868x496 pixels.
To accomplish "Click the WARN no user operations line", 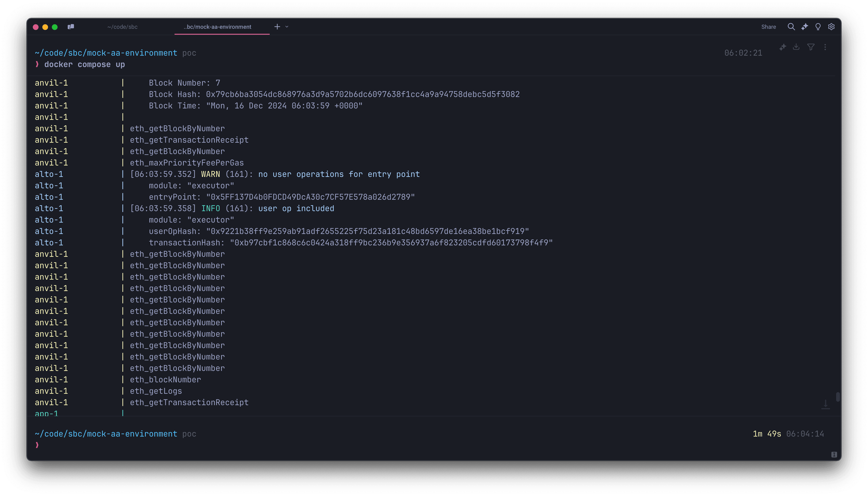I will tap(275, 174).
